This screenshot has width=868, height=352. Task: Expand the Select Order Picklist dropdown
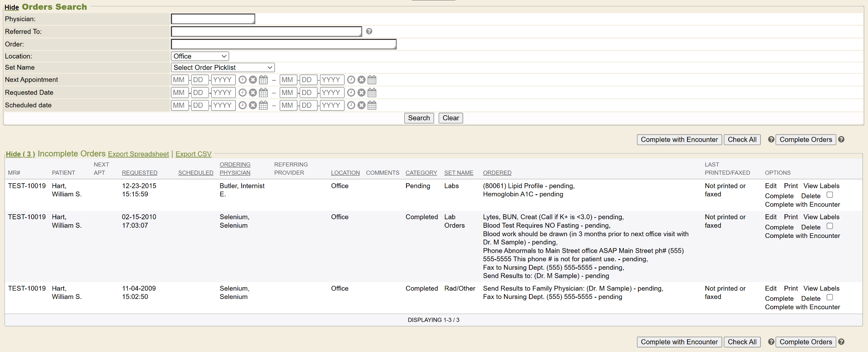(x=223, y=68)
